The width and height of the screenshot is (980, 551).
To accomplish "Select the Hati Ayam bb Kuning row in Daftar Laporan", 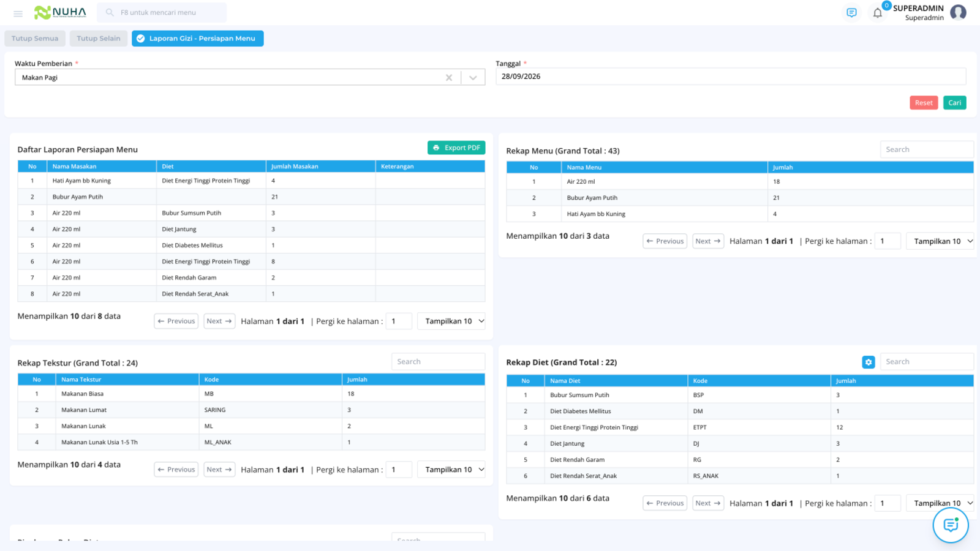I will 251,181.
